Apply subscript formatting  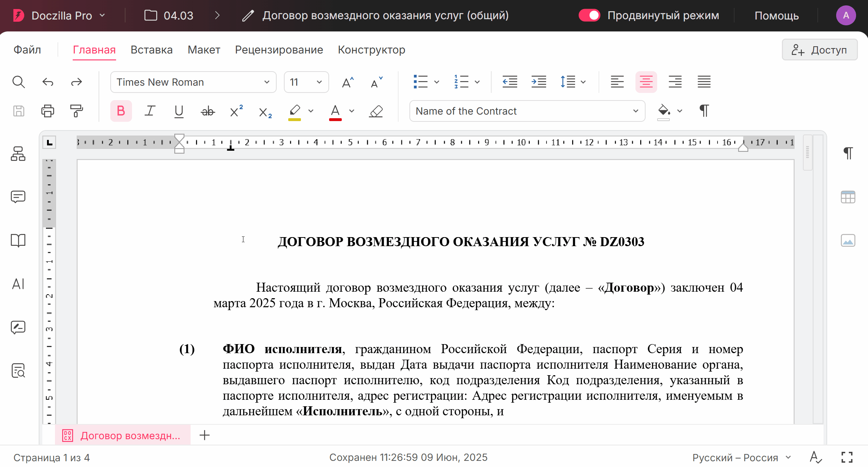[265, 112]
